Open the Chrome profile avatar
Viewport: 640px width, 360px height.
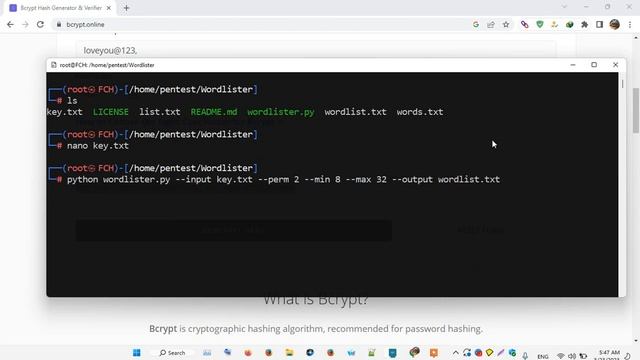(x=615, y=24)
